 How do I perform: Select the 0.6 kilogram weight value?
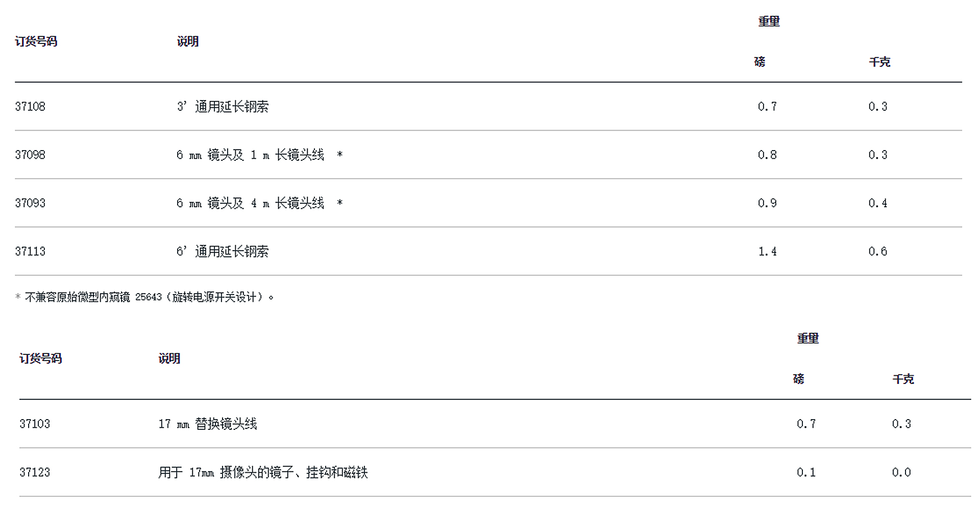point(877,251)
